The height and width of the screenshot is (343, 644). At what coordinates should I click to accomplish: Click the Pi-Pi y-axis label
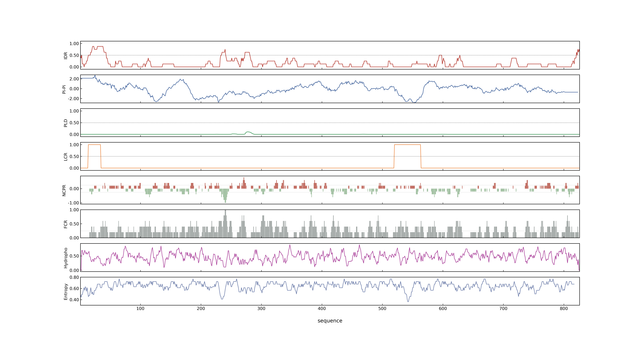click(x=64, y=89)
